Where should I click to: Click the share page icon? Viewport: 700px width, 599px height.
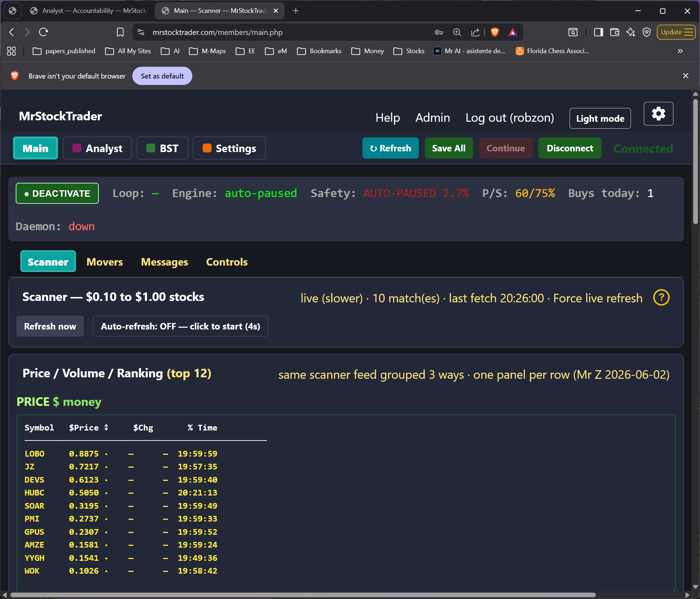475,32
